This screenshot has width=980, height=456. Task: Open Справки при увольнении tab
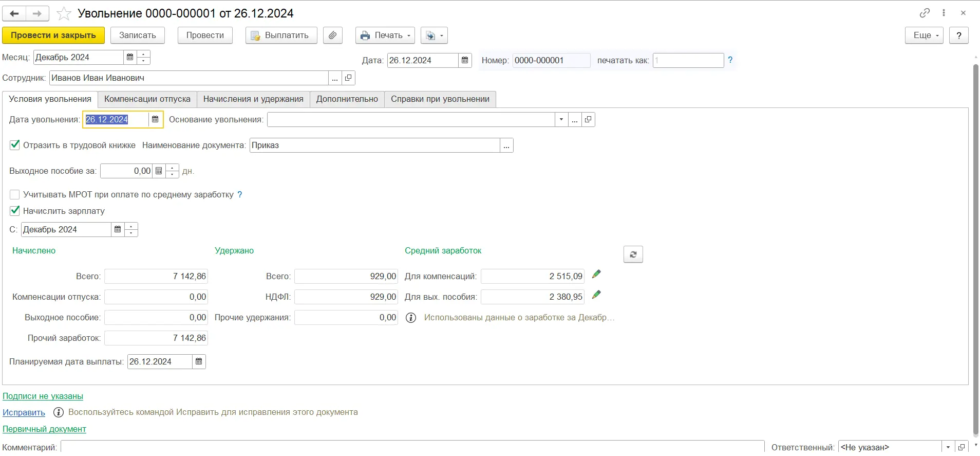pyautogui.click(x=440, y=99)
